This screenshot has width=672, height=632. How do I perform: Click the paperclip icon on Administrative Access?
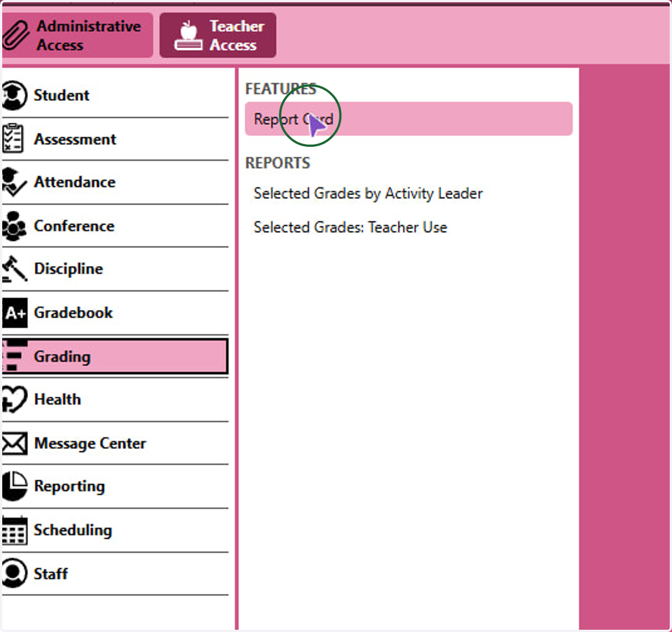[x=15, y=35]
